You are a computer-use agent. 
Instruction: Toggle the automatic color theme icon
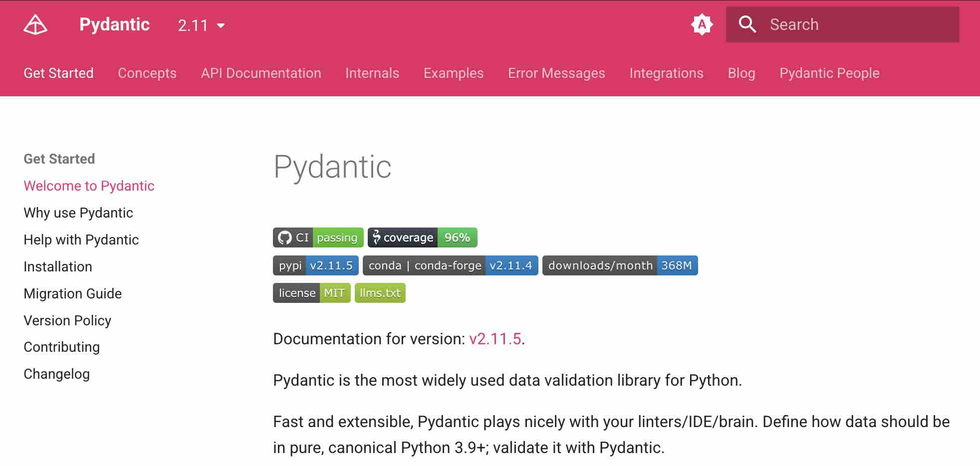(702, 24)
